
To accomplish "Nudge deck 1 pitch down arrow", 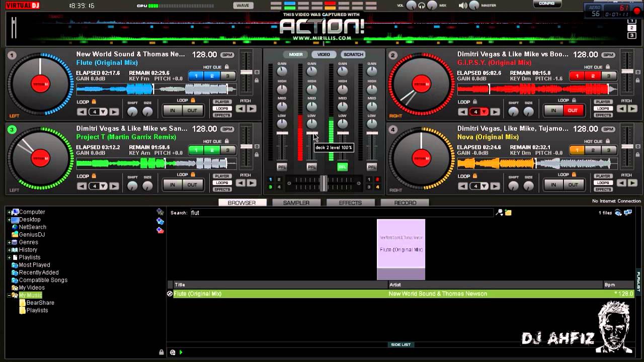I will [x=241, y=109].
